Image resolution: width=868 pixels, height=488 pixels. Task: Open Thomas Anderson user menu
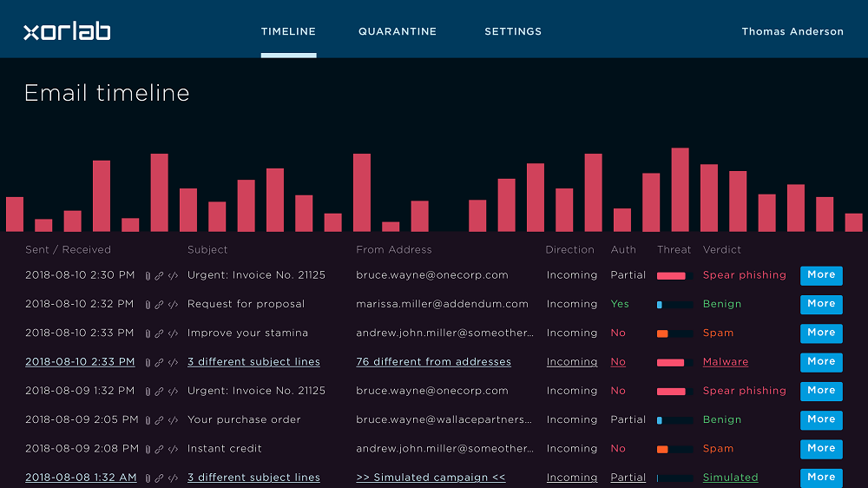pyautogui.click(x=792, y=32)
